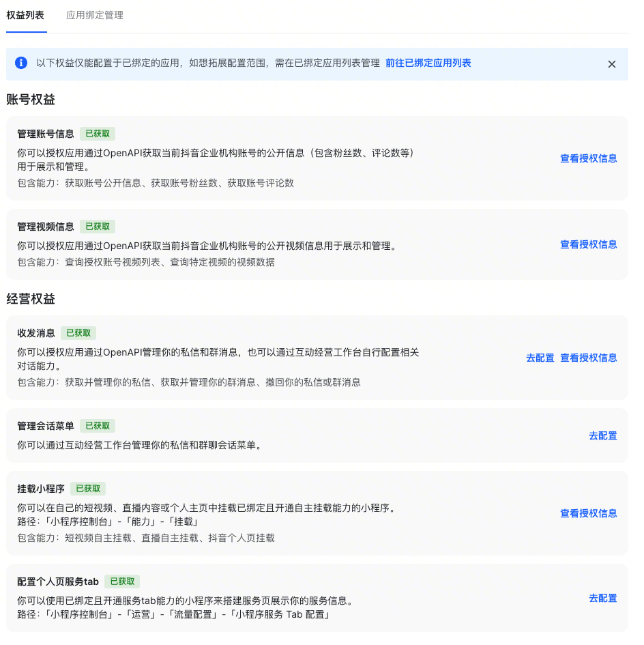Switch to the 权益列表 tab
The height and width of the screenshot is (645, 644).
(x=25, y=15)
